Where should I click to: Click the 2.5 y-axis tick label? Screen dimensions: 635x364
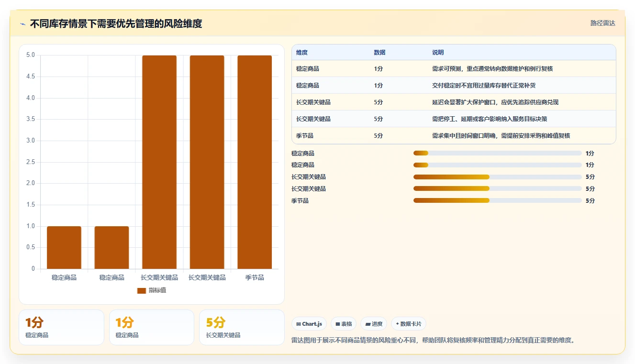(30, 162)
